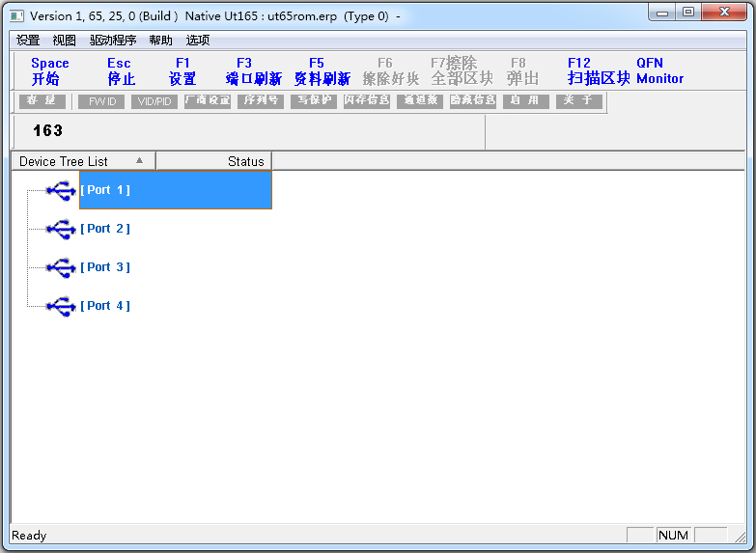Click the FW ID button

[101, 100]
